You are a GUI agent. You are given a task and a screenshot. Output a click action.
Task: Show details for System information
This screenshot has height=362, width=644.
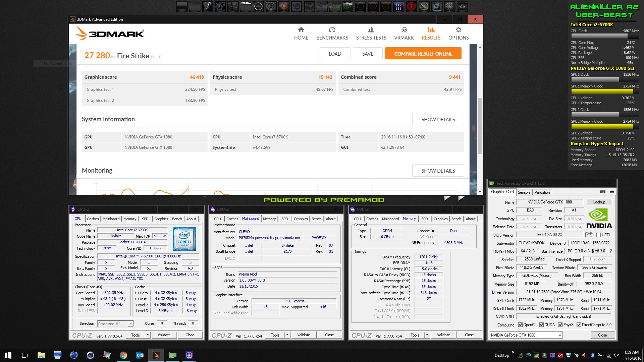[438, 119]
